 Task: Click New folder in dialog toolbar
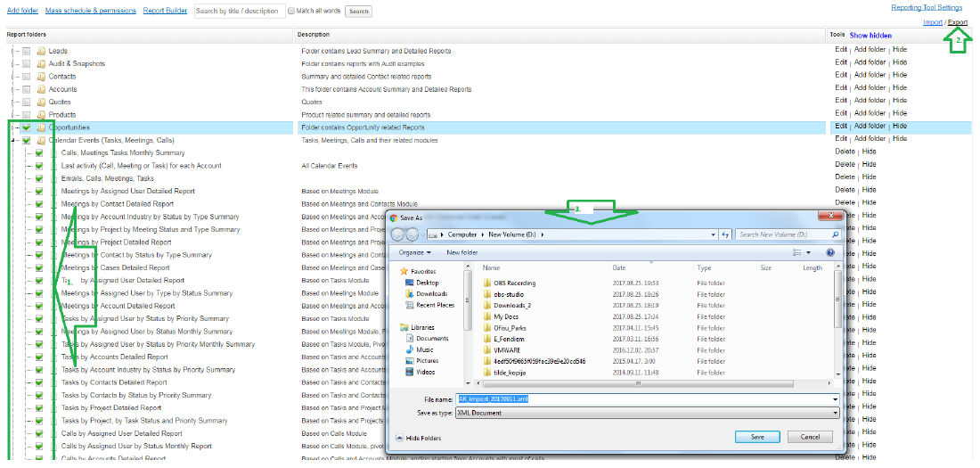(x=461, y=252)
